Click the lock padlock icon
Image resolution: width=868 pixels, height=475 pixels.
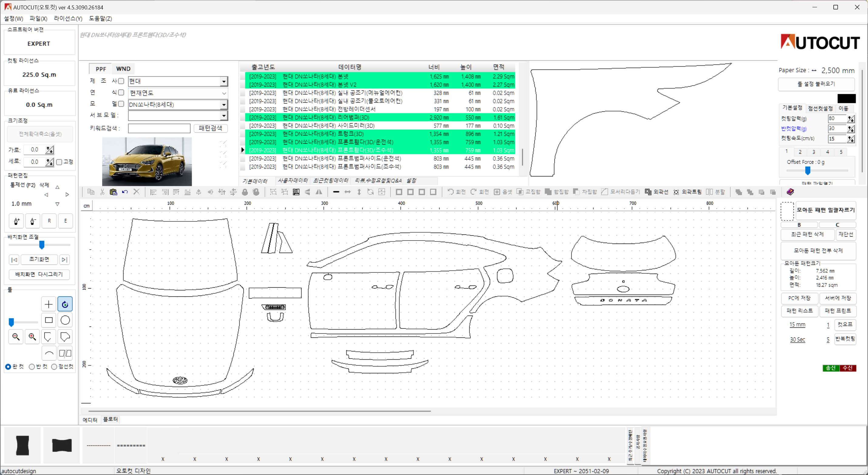(x=245, y=192)
